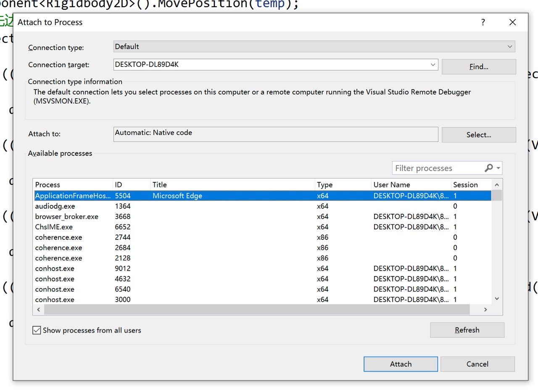538x392 pixels.
Task: Close the Attach to Process dialog
Action: tap(512, 22)
